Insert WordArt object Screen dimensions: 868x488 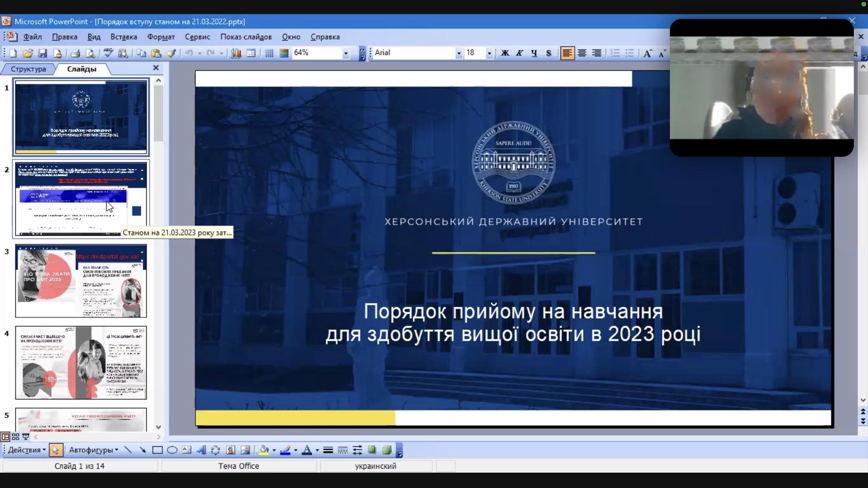coord(201,450)
